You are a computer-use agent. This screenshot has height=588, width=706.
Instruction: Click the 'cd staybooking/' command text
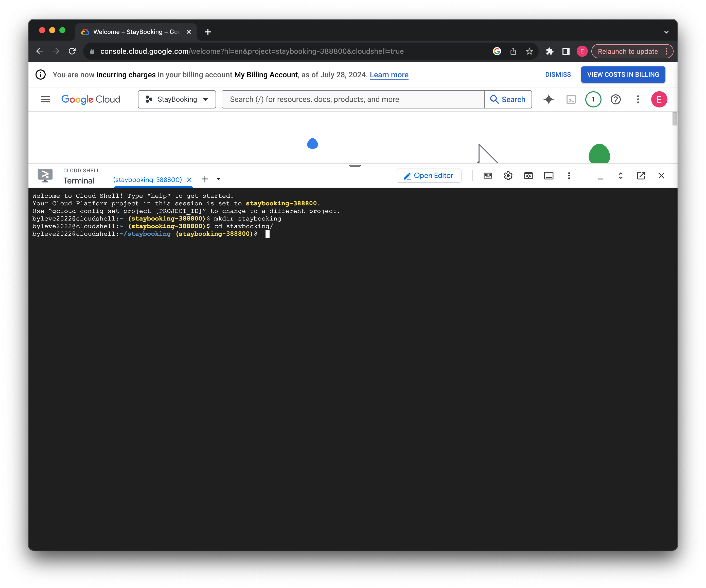click(x=244, y=226)
